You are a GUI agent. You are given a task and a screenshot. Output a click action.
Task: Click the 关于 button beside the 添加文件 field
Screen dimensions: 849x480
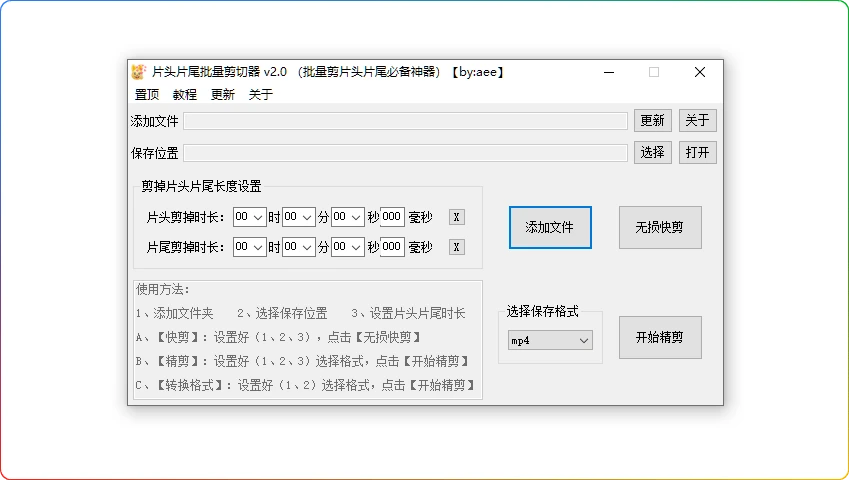[697, 120]
